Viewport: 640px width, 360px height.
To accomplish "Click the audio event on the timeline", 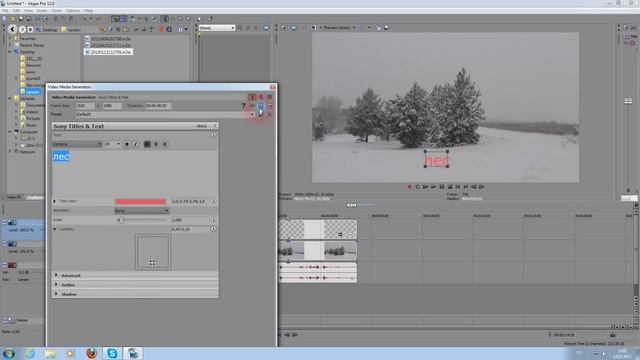I will pyautogui.click(x=318, y=272).
